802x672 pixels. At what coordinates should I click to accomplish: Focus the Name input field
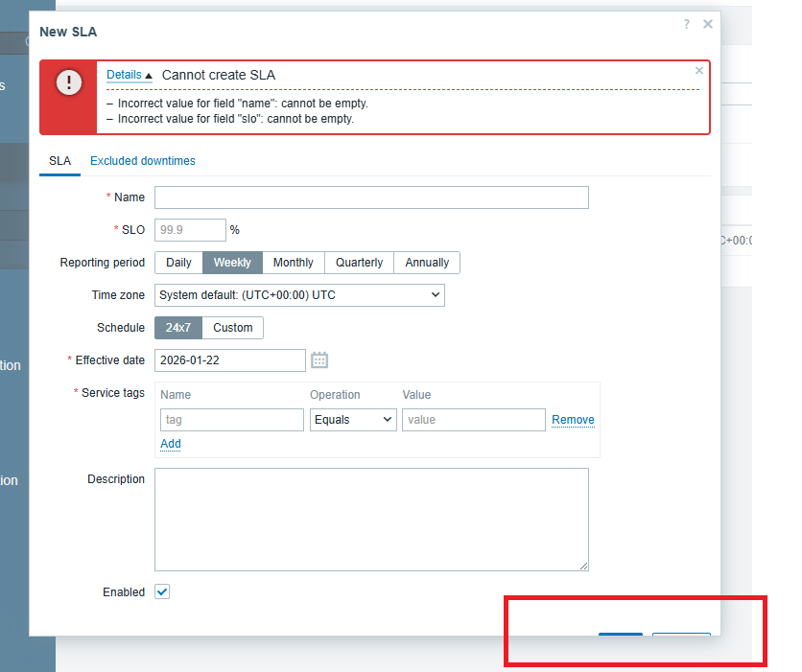coord(371,197)
